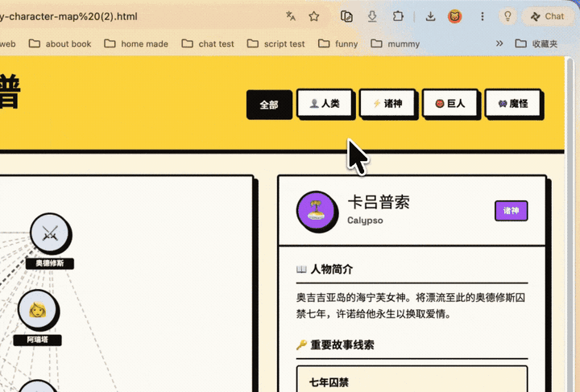Click the address bar URL text

coord(68,17)
